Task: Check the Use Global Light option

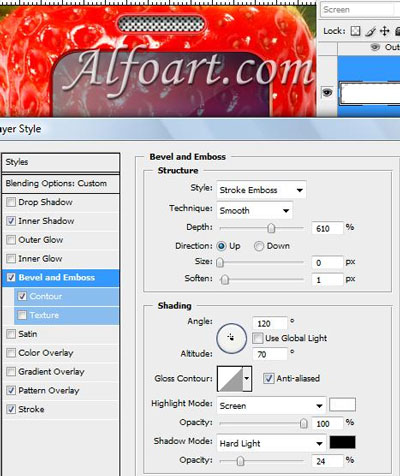Action: [x=257, y=338]
